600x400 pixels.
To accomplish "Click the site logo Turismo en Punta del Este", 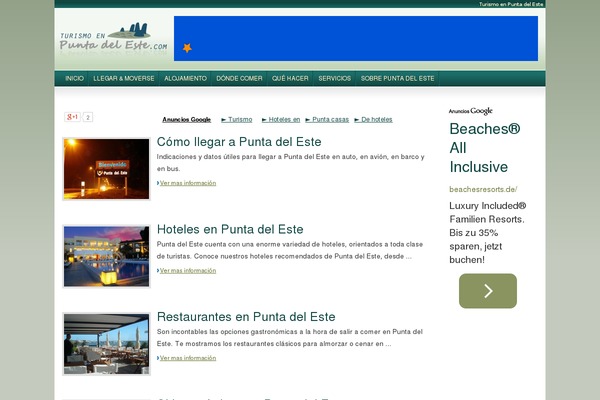I will pyautogui.click(x=113, y=37).
